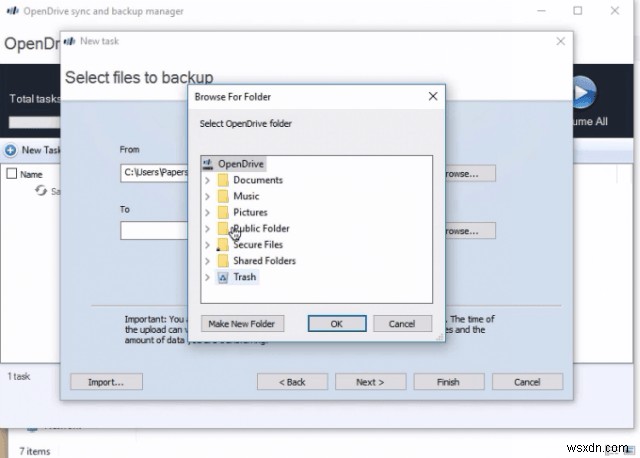Viewport: 640px width, 458px height.
Task: Click the sync arrows icon in task list
Action: pos(41,191)
